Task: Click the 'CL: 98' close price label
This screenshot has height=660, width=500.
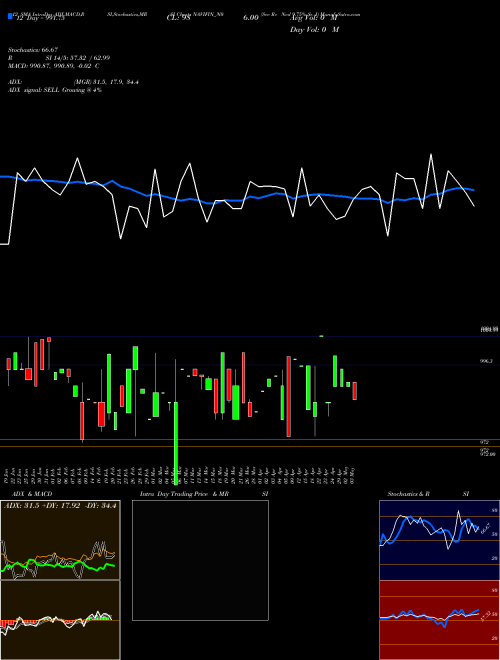Action: tap(179, 18)
